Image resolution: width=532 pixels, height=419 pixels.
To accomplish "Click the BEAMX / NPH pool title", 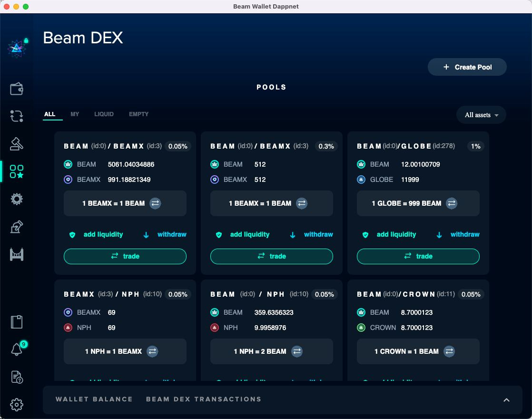I will (113, 294).
